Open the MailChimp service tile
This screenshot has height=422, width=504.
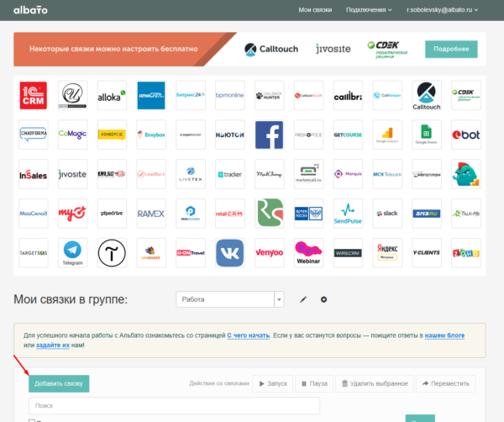point(269,174)
